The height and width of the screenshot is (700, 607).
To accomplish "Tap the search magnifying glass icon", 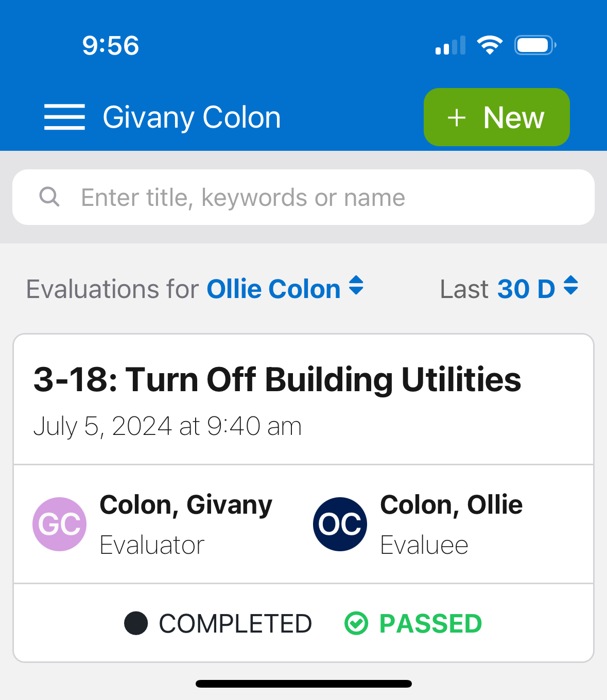I will pyautogui.click(x=49, y=197).
